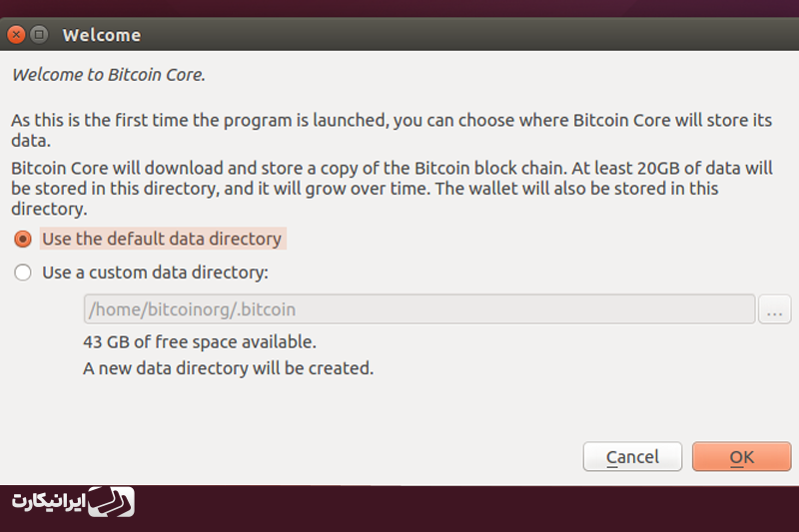The height and width of the screenshot is (532, 799).
Task: Click the 'Welcome' title bar text
Action: [102, 35]
